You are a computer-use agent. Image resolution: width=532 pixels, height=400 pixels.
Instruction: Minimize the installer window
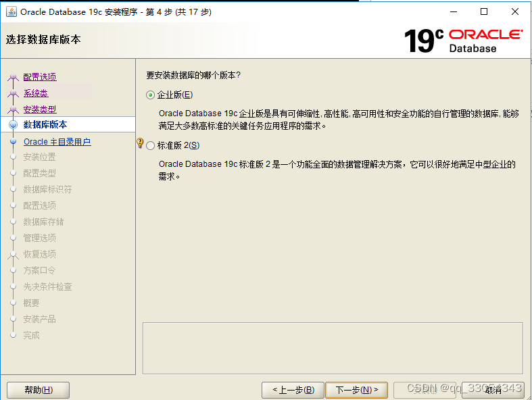[454, 12]
